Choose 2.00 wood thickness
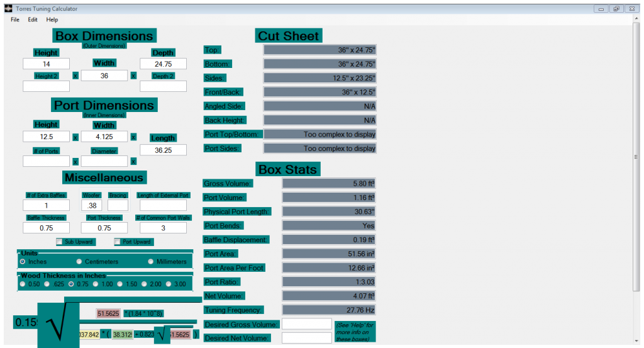 144,284
